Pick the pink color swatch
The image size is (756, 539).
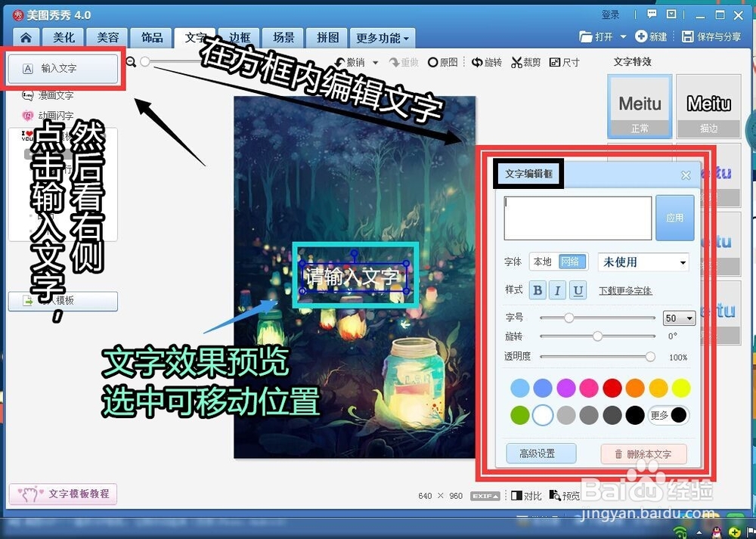589,388
